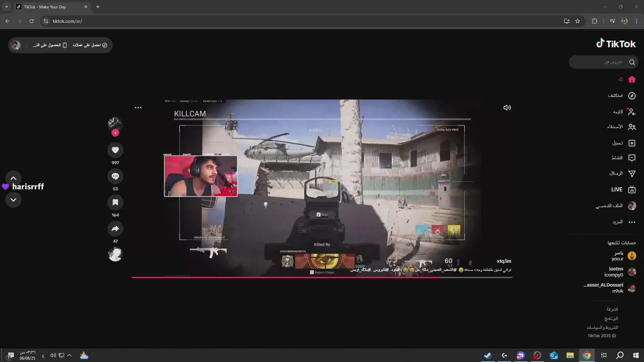644x362 pixels.
Task: Open taskbar volume control
Action: coord(53,355)
